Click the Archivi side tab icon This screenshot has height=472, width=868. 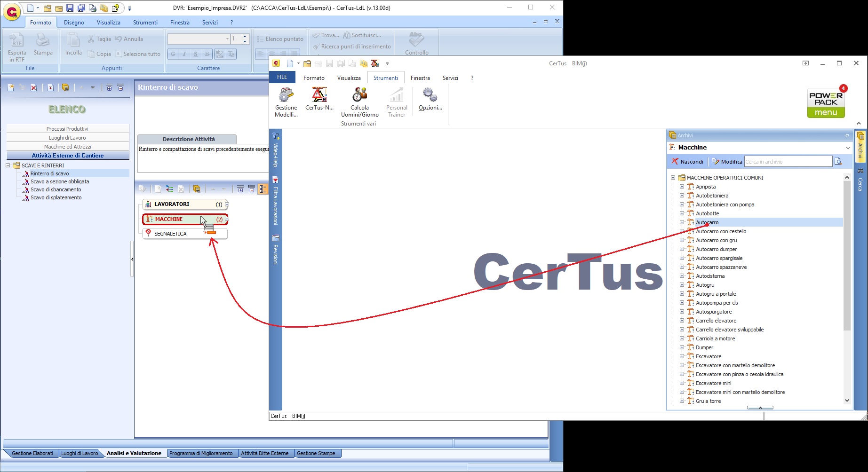tap(860, 146)
